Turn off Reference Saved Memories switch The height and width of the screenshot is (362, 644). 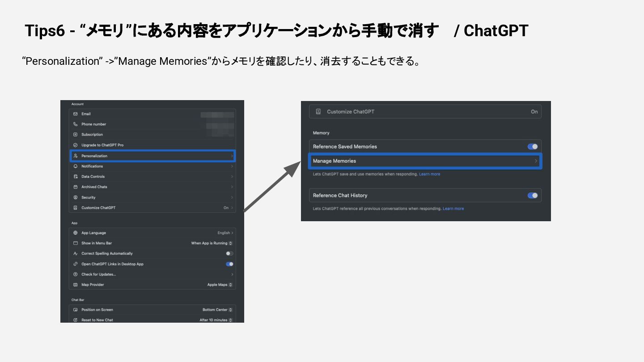533,147
